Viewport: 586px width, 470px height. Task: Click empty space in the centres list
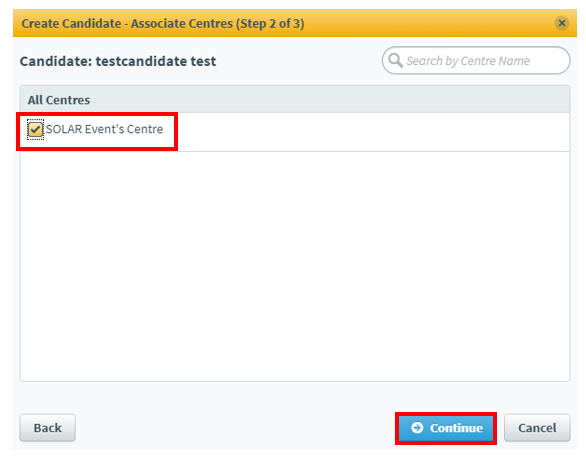(x=295, y=265)
